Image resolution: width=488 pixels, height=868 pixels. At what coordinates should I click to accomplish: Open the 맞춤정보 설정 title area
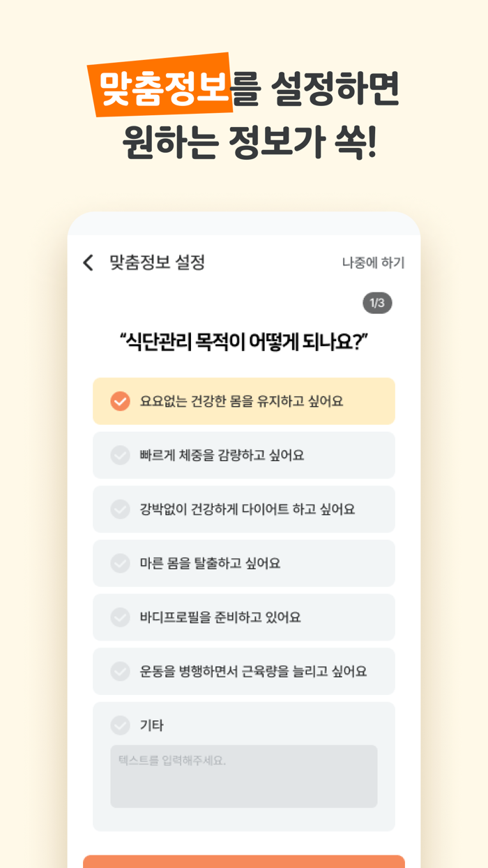(153, 263)
